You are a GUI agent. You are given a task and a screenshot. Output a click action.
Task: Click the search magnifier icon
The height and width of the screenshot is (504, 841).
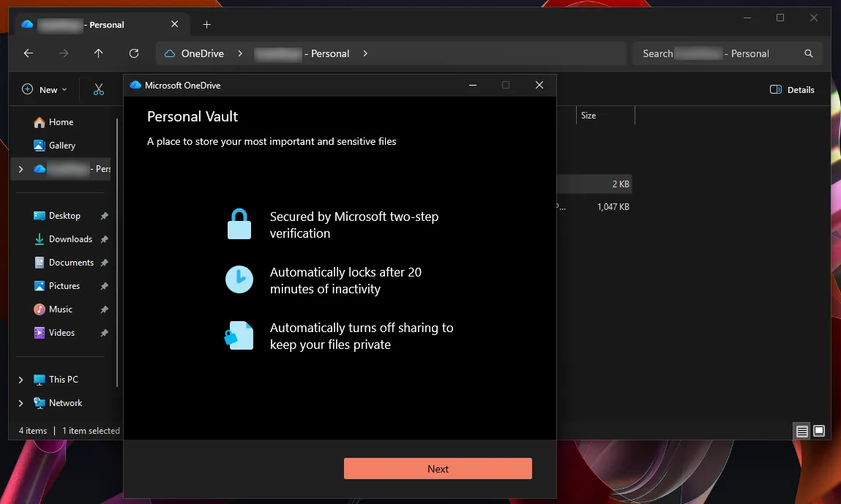[x=809, y=53]
